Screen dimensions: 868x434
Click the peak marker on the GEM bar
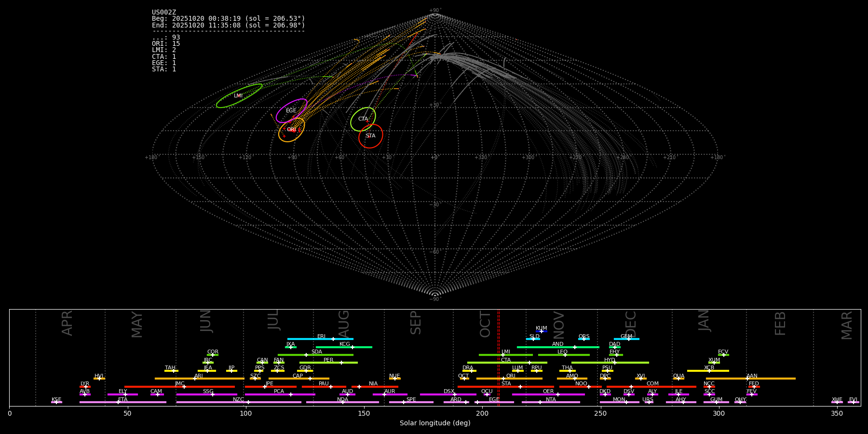[x=628, y=339]
